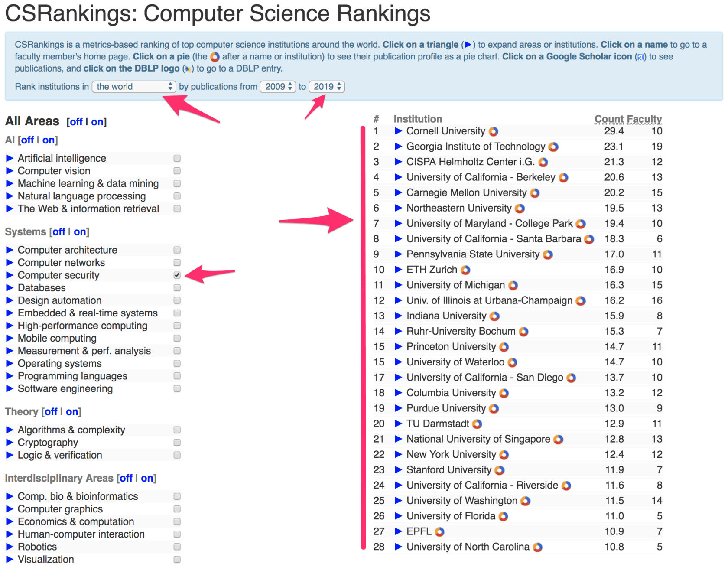Image resolution: width=728 pixels, height=567 pixels.
Task: Open Purdue University pie chart icon
Action: click(494, 408)
